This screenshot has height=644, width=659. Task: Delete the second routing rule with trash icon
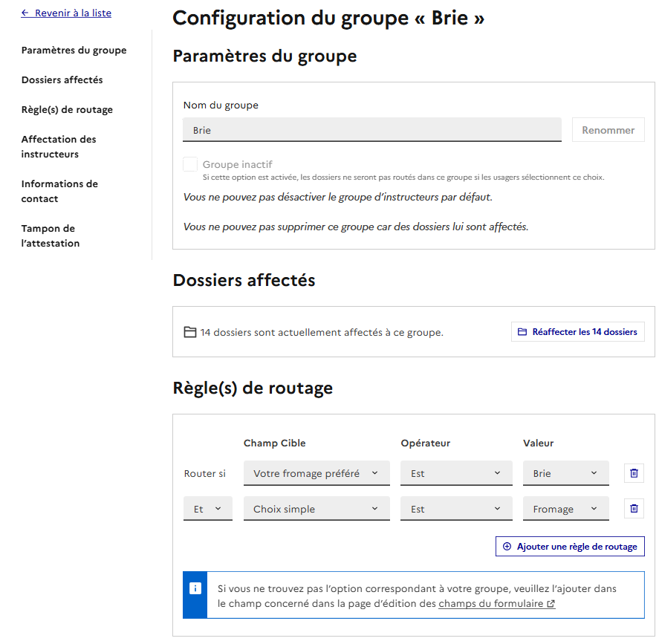pyautogui.click(x=634, y=509)
